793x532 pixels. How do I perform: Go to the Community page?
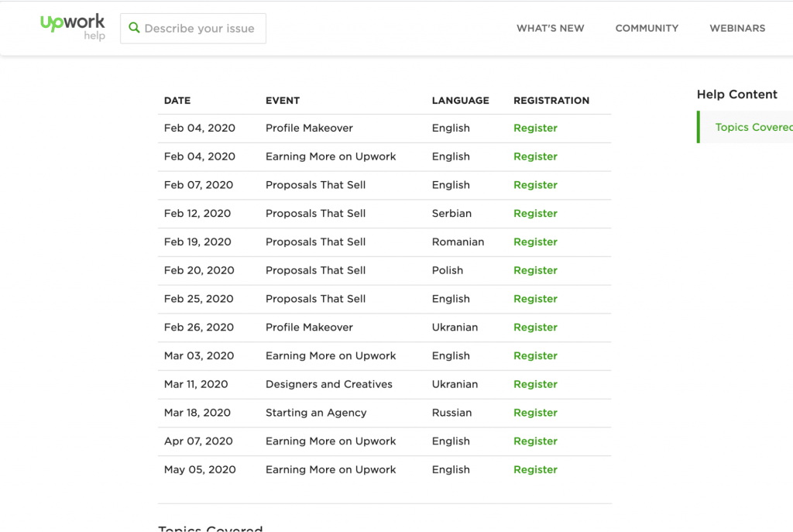pyautogui.click(x=647, y=29)
